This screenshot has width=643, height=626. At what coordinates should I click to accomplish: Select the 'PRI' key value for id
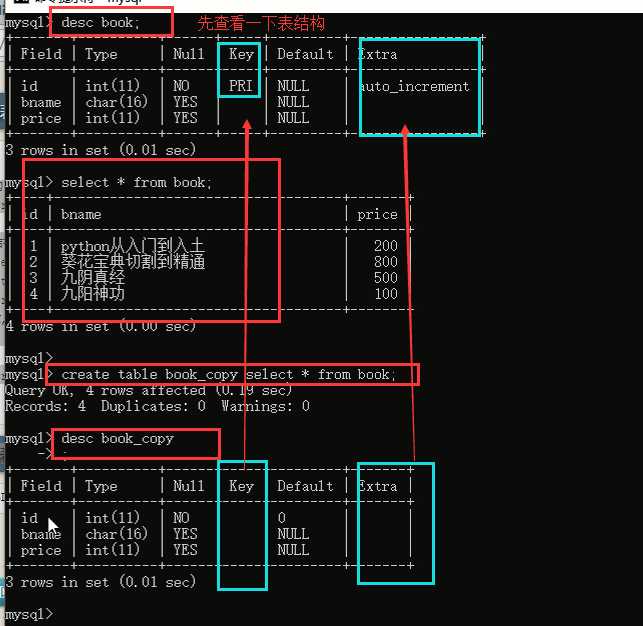coord(240,86)
